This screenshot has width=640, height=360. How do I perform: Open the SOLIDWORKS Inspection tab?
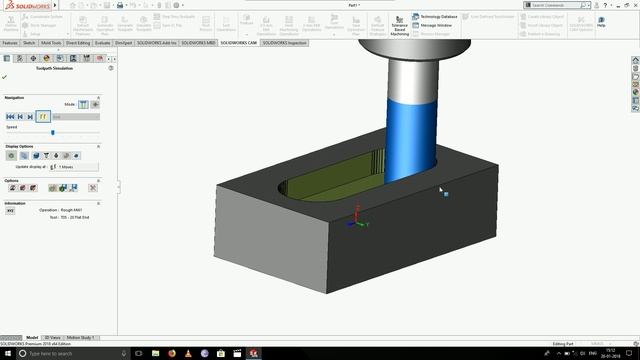coord(284,43)
